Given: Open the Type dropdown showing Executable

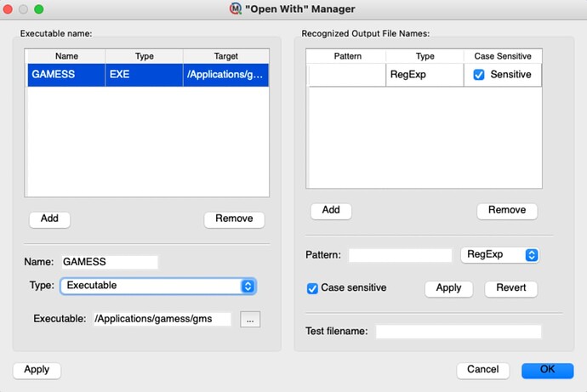Looking at the screenshot, I should 158,286.
